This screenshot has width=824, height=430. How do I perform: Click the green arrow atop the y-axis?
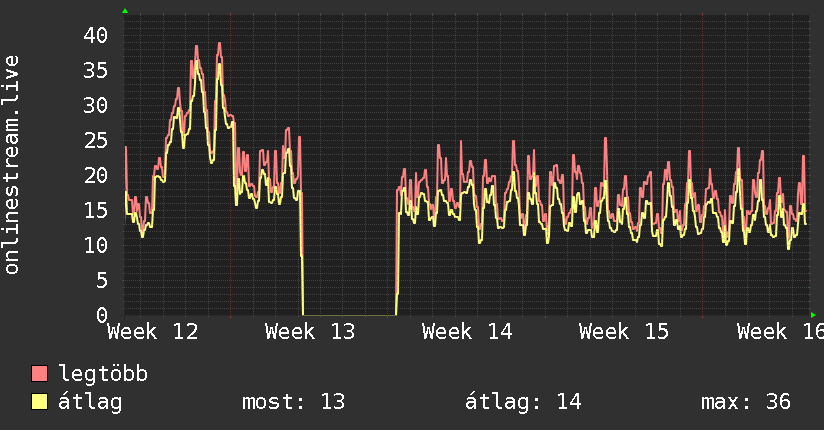(x=125, y=11)
